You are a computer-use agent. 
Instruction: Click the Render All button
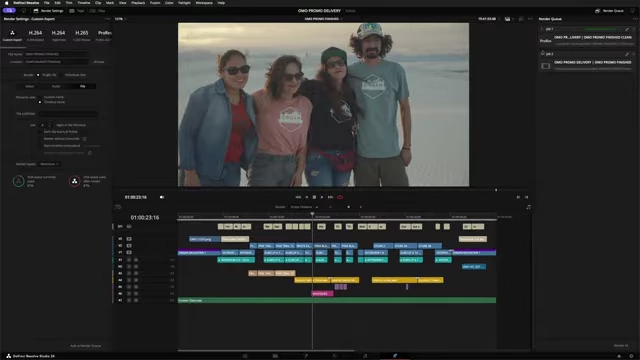click(x=621, y=346)
